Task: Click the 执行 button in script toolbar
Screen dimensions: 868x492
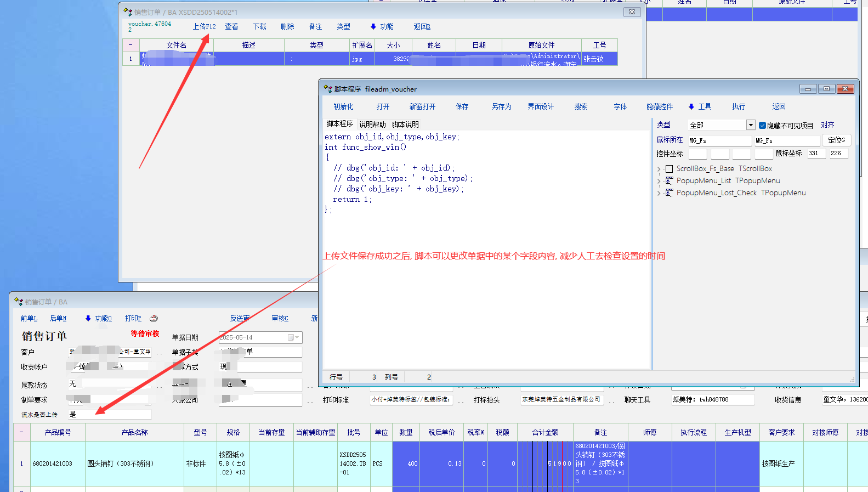Action: click(x=739, y=107)
